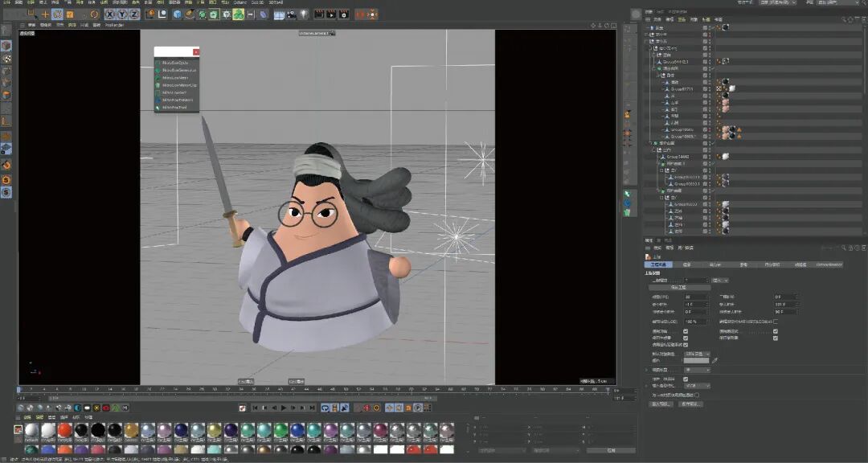Uncheck 使用动画 (Use Animation) checkbox
This screenshot has height=463, width=868.
[x=686, y=331]
